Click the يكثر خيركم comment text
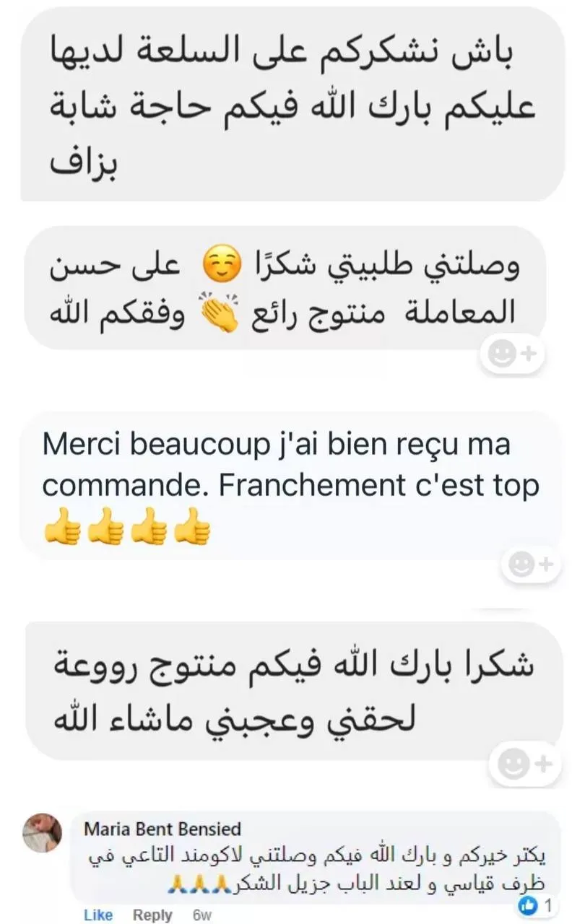 pyautogui.click(x=316, y=870)
